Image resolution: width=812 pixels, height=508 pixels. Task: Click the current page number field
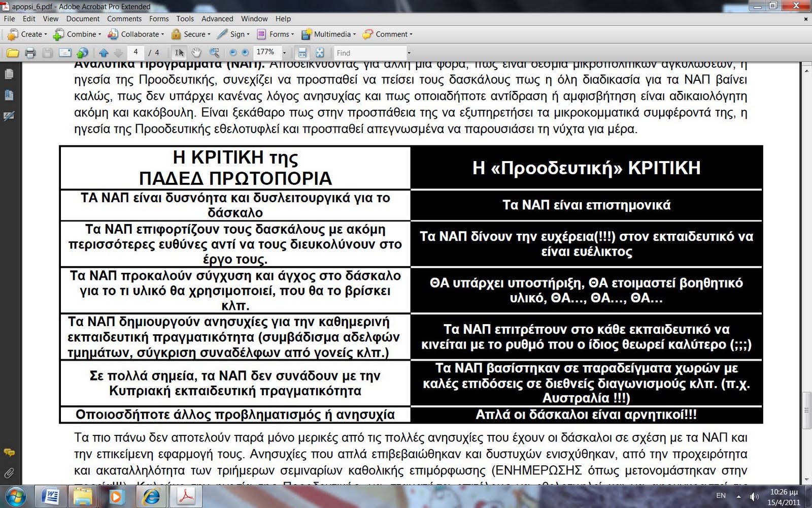tap(136, 52)
